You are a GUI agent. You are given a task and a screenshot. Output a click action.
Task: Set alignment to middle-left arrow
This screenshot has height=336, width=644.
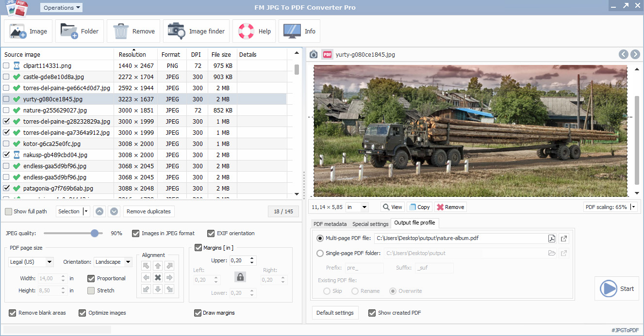146,277
